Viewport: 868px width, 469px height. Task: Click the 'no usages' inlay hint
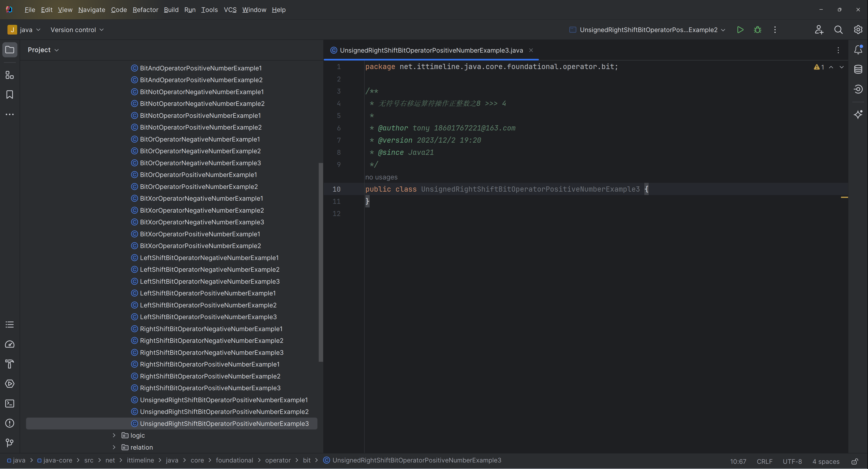[381, 177]
